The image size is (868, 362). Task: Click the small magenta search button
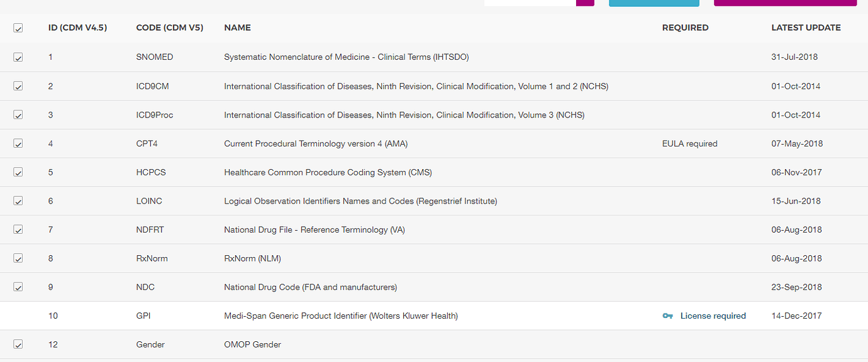(585, 3)
